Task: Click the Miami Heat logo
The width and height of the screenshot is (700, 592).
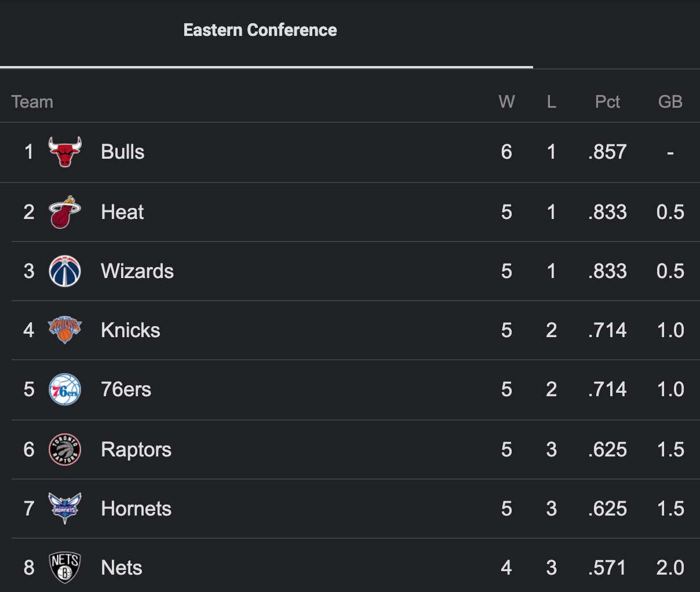Action: click(65, 212)
